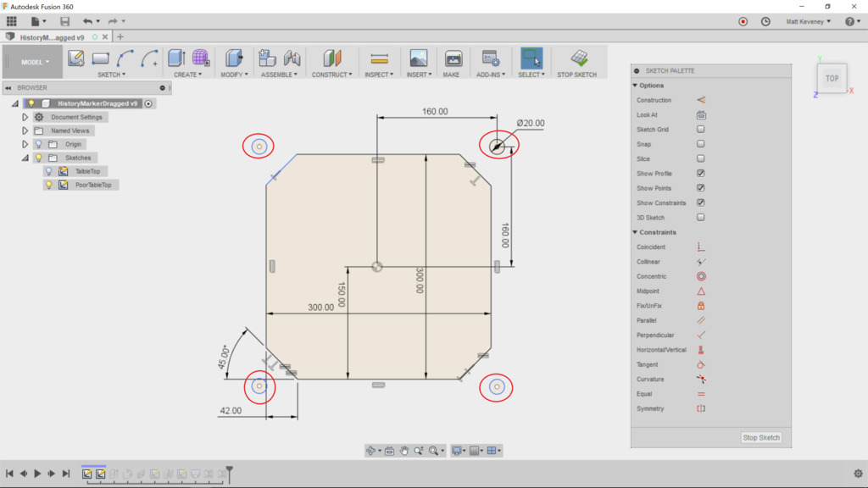Switch to the HistoryMarkerDragged v9 document tab
The image size is (868, 488).
point(51,36)
